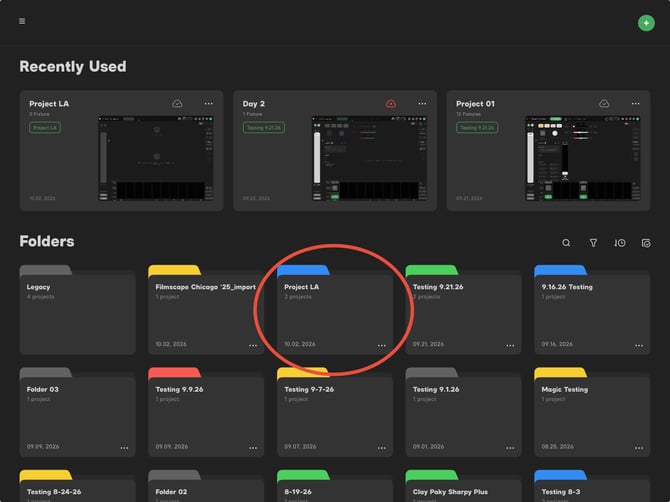Open options for Testing 9.21.26 folder

(510, 345)
